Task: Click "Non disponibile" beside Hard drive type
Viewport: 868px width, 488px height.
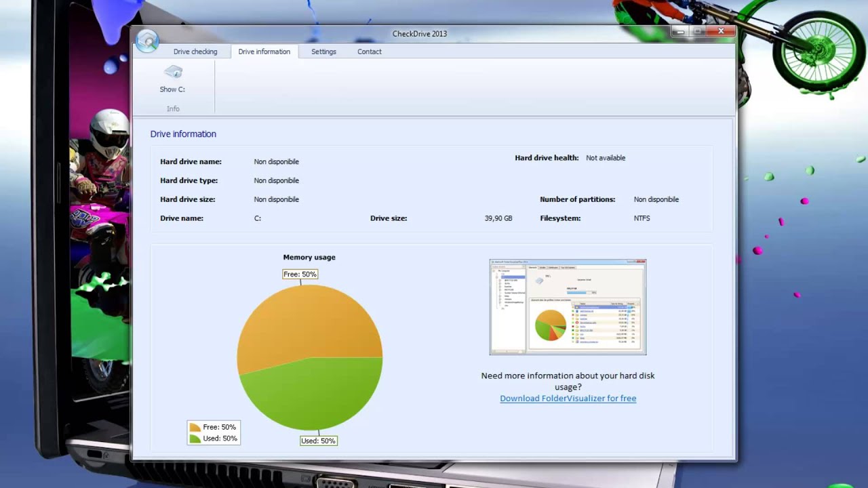Action: tap(277, 181)
